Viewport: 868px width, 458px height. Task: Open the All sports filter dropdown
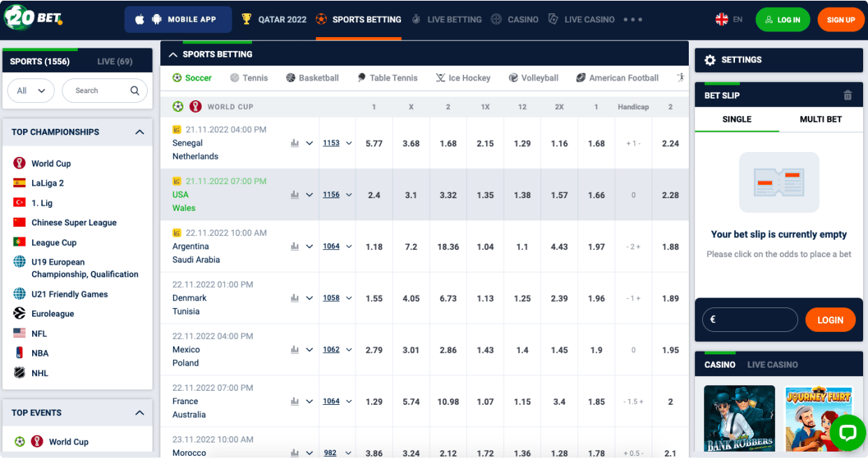tap(31, 90)
